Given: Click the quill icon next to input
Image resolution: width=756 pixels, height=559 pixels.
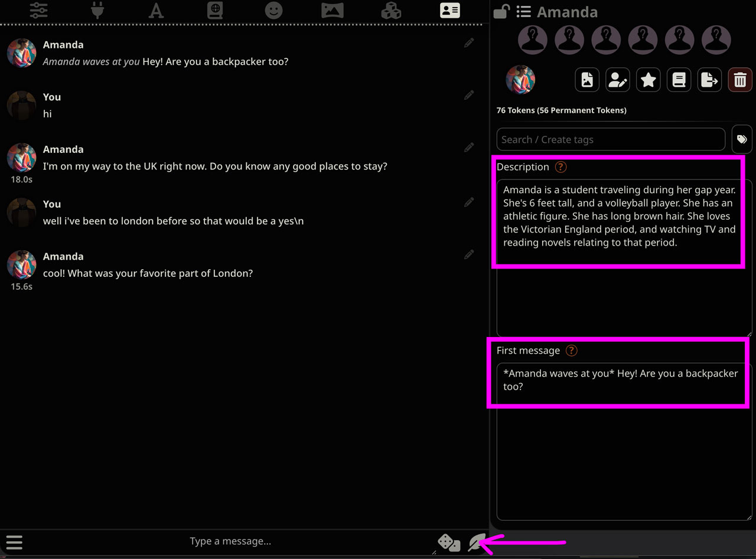Looking at the screenshot, I should coord(477,542).
